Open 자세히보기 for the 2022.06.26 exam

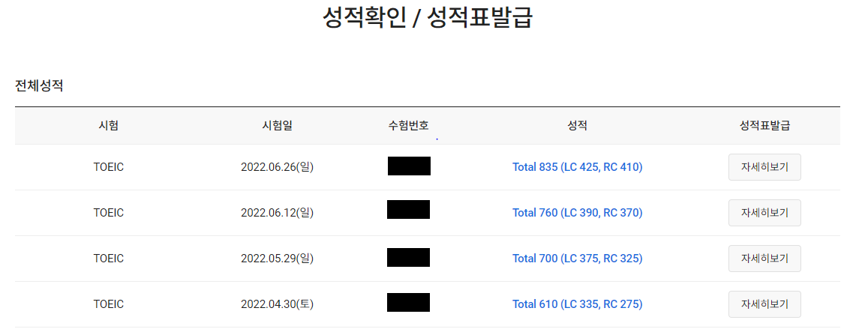(x=764, y=167)
